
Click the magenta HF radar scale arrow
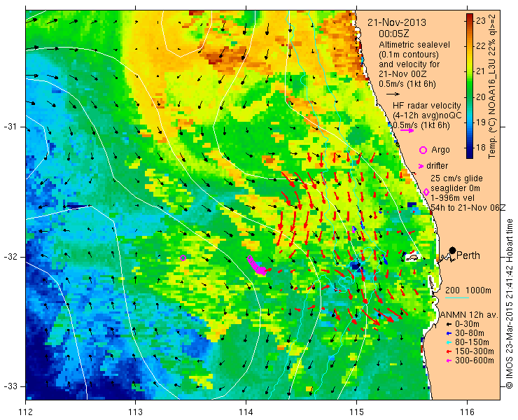pos(407,130)
